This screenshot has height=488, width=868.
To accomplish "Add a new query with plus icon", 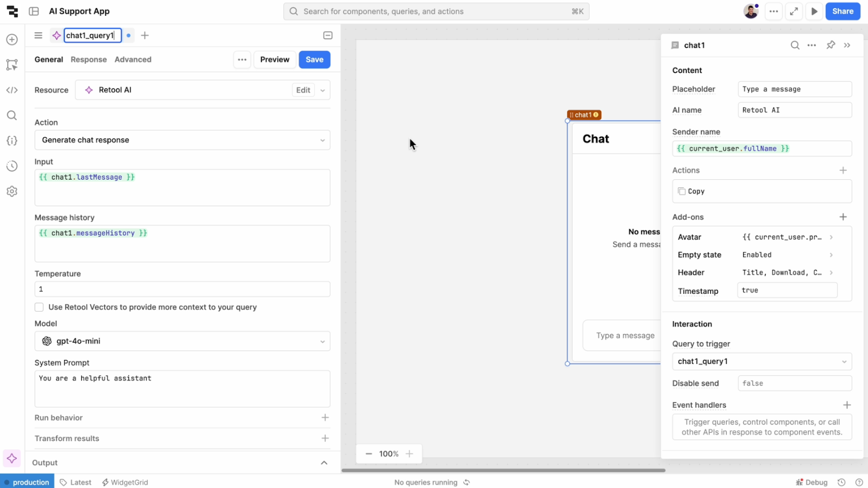I will coord(145,35).
